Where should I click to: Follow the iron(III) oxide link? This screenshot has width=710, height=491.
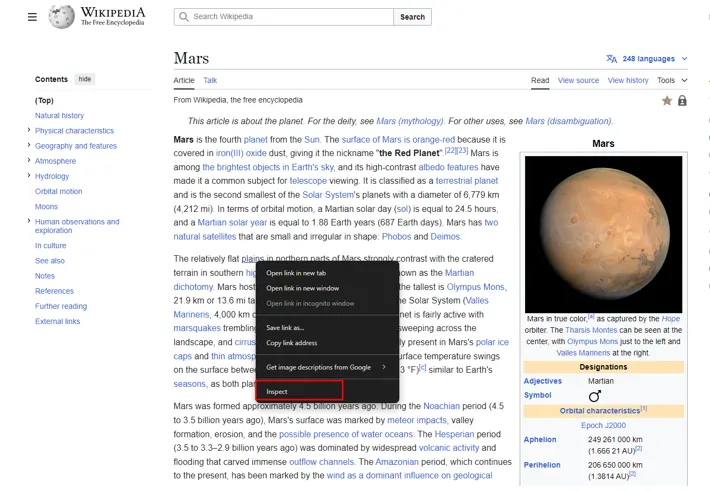coord(241,153)
